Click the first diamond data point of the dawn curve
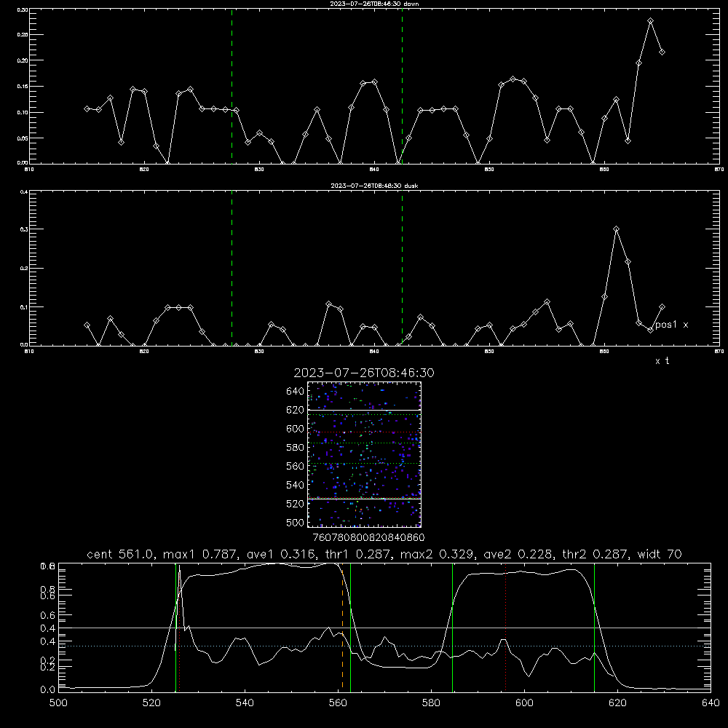Image resolution: width=728 pixels, height=728 pixels. click(87, 108)
